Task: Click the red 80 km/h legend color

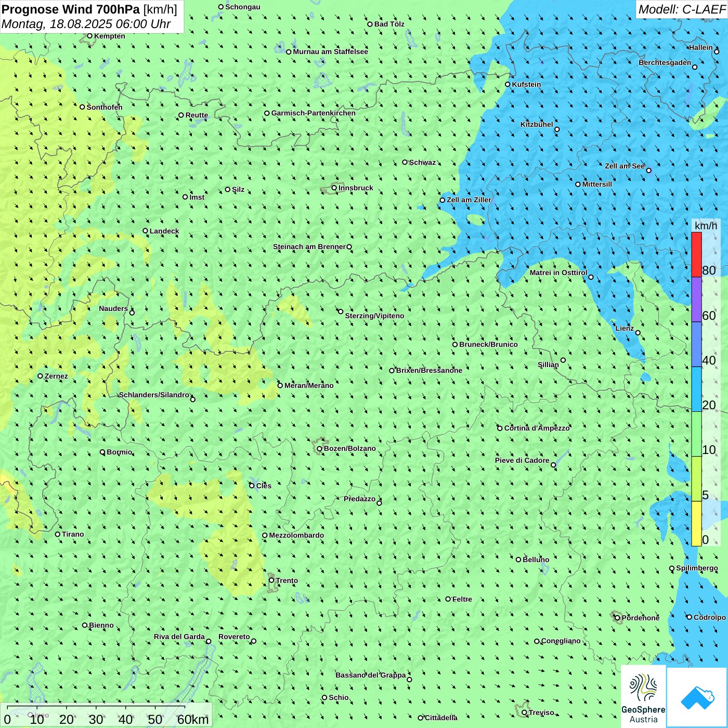Action: pos(696,254)
